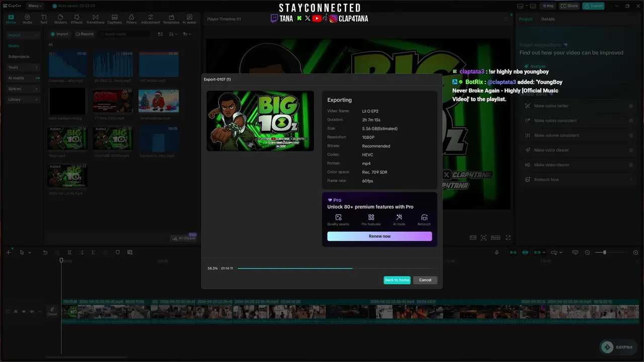644x362 pixels.
Task: Click the Cover button on the track
Action: click(52, 312)
